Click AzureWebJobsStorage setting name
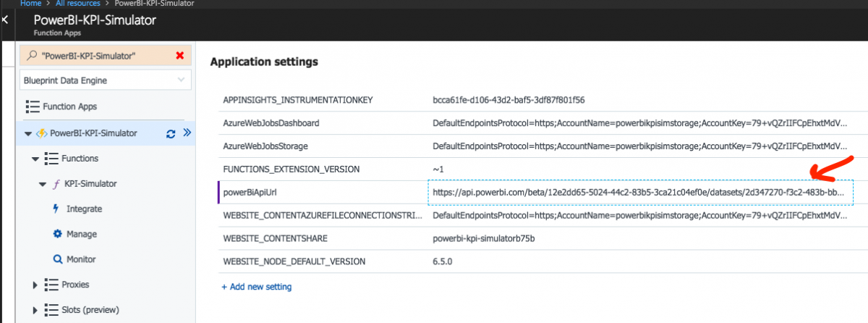Screen dimensions: 868x323 coord(266,146)
